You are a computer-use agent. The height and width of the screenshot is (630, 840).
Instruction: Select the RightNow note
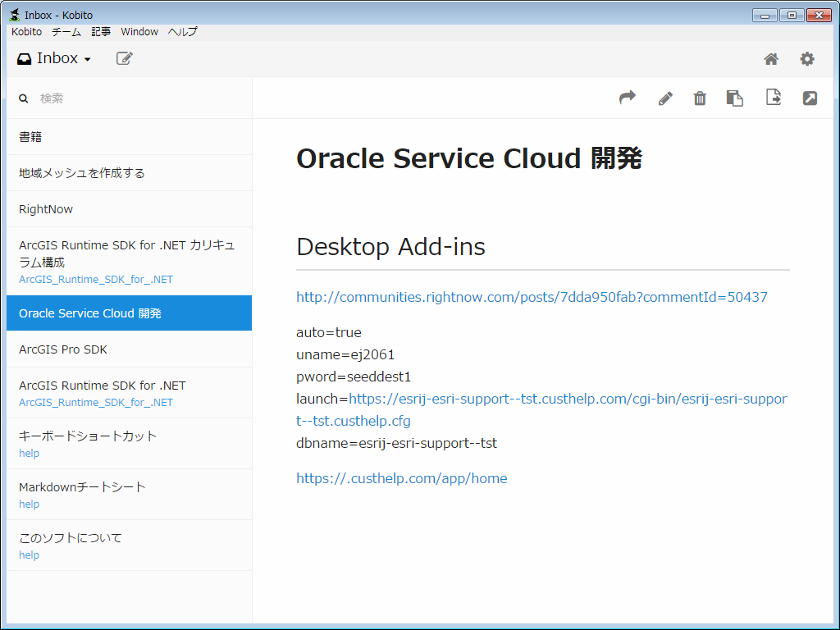click(x=129, y=209)
